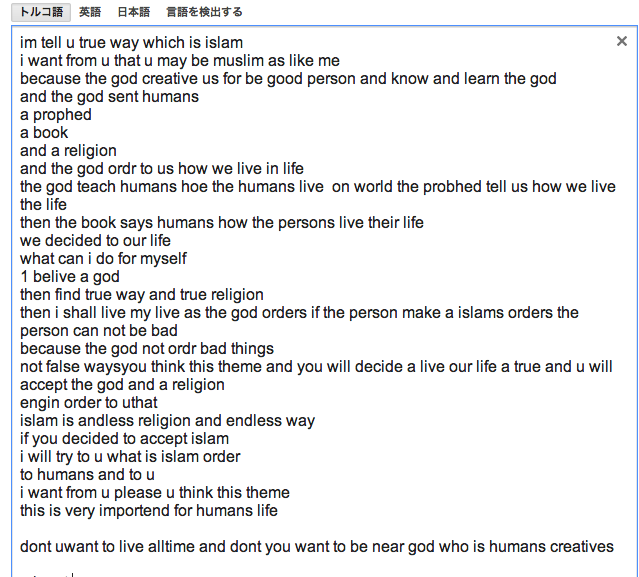Place cursor on the 'a prophed' line

(56, 115)
